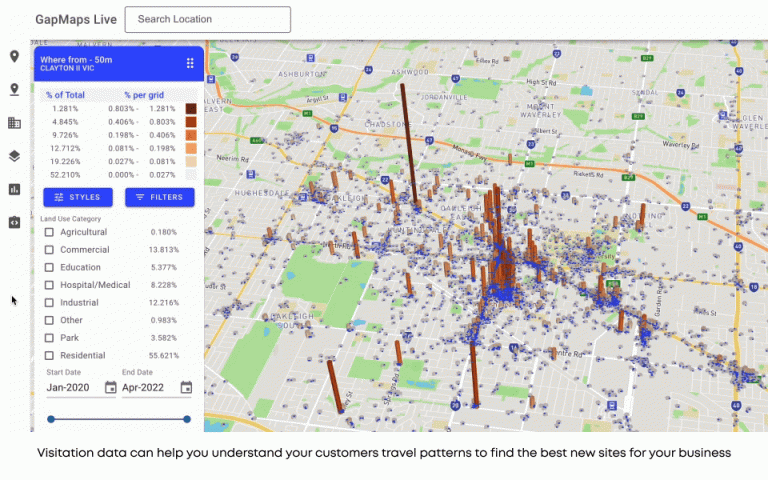The width and height of the screenshot is (768, 480).
Task: Check the Agricultural land use checkbox
Action: pyautogui.click(x=49, y=232)
